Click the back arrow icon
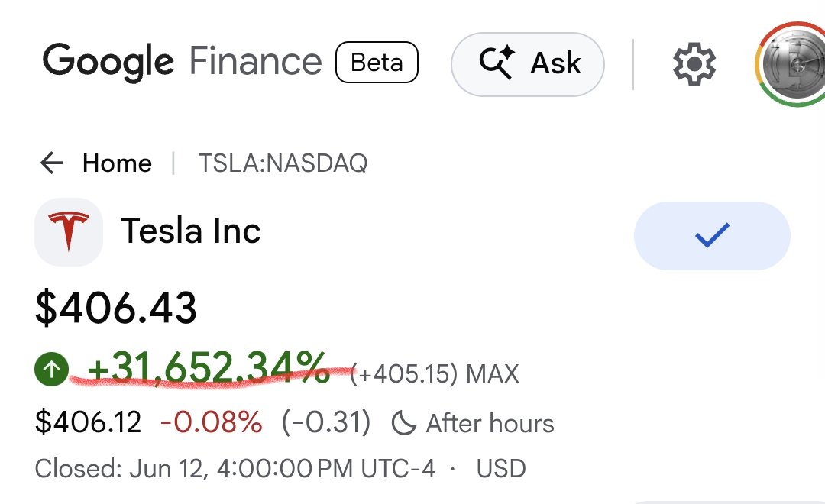 point(52,163)
